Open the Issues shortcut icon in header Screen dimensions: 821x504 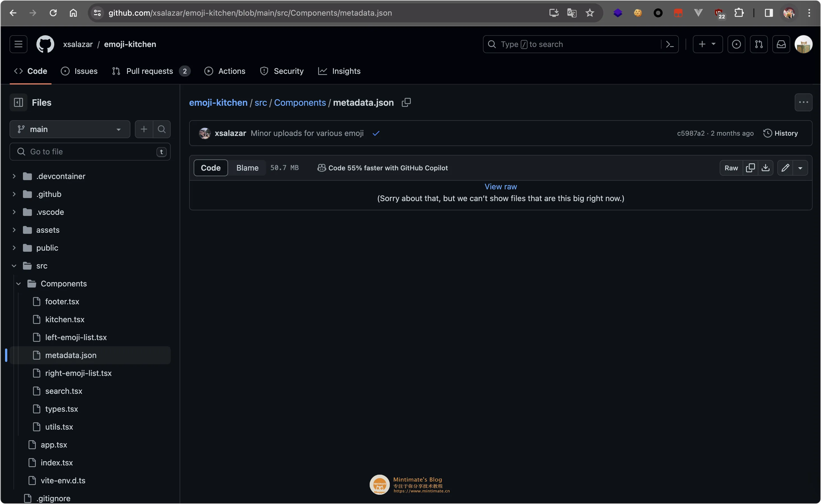736,44
